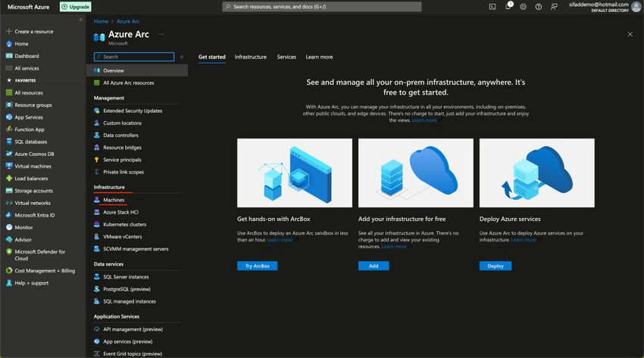This screenshot has height=358, width=644.
Task: Click the Try ArcBox button
Action: tap(257, 266)
